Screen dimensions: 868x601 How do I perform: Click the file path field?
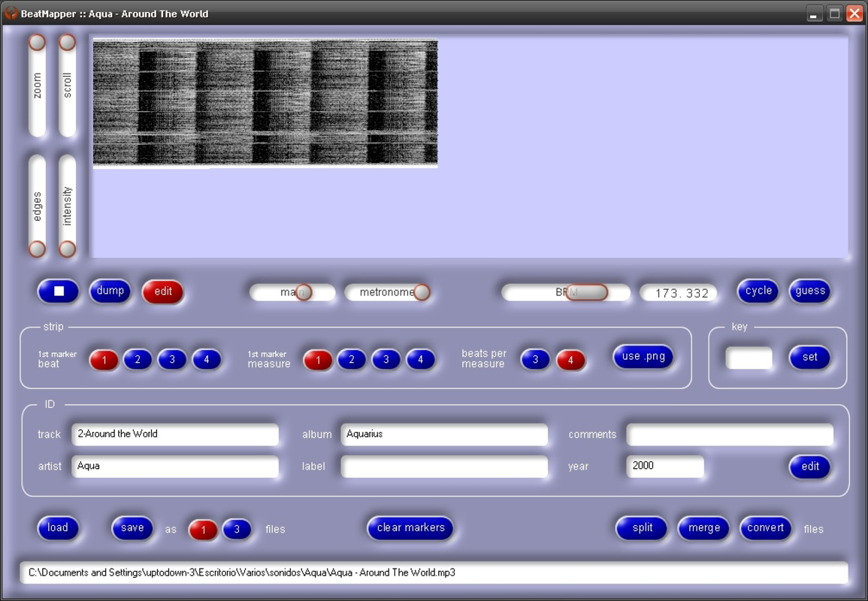pyautogui.click(x=434, y=572)
